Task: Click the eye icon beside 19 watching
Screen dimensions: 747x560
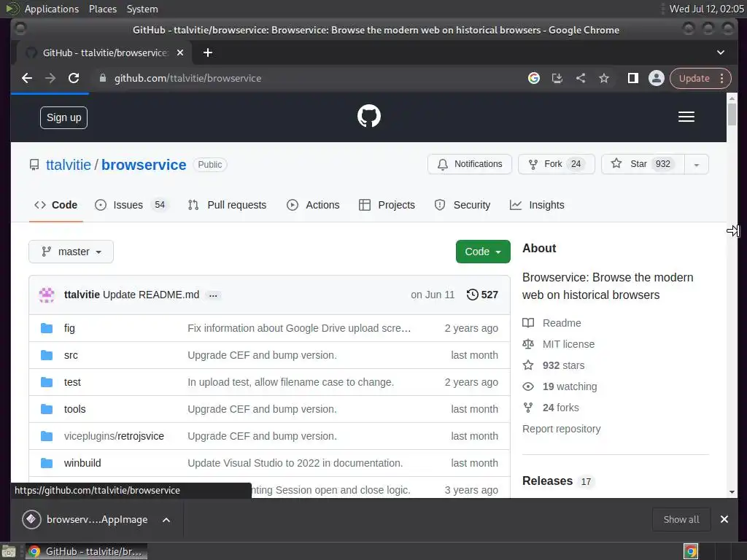Action: click(x=528, y=386)
